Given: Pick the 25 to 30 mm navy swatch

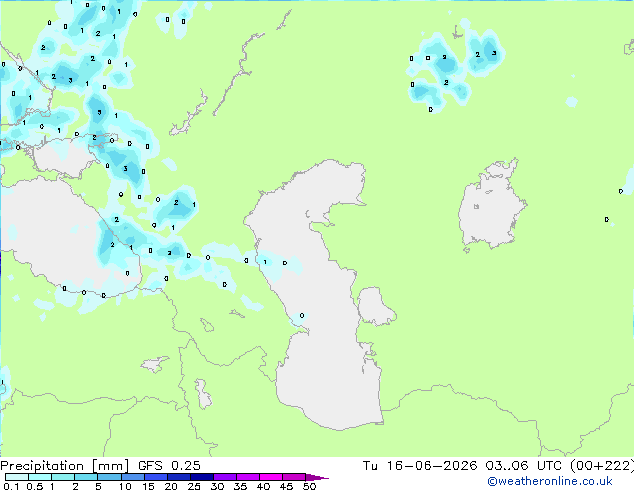Looking at the screenshot, I should pos(201,477).
